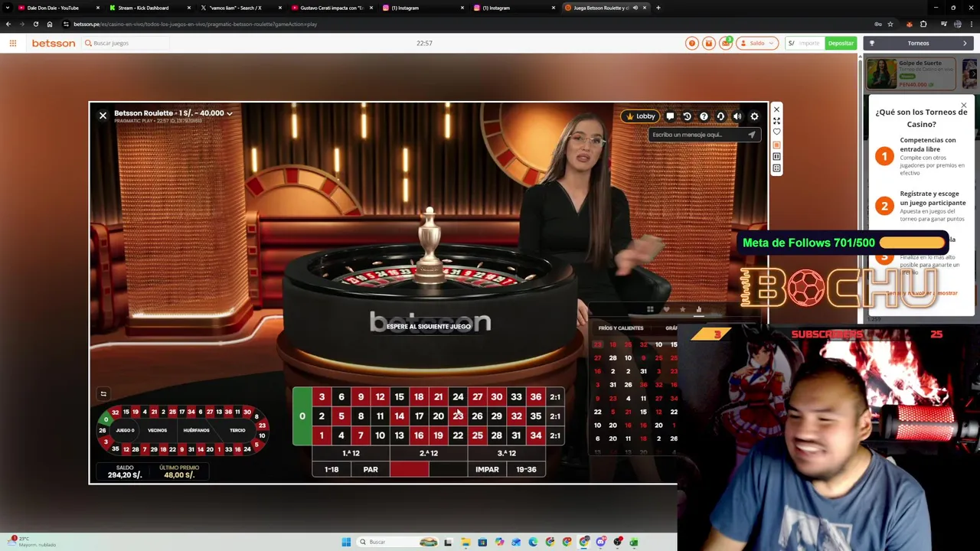
Task: Send the chat message with arrow icon
Action: tap(751, 135)
